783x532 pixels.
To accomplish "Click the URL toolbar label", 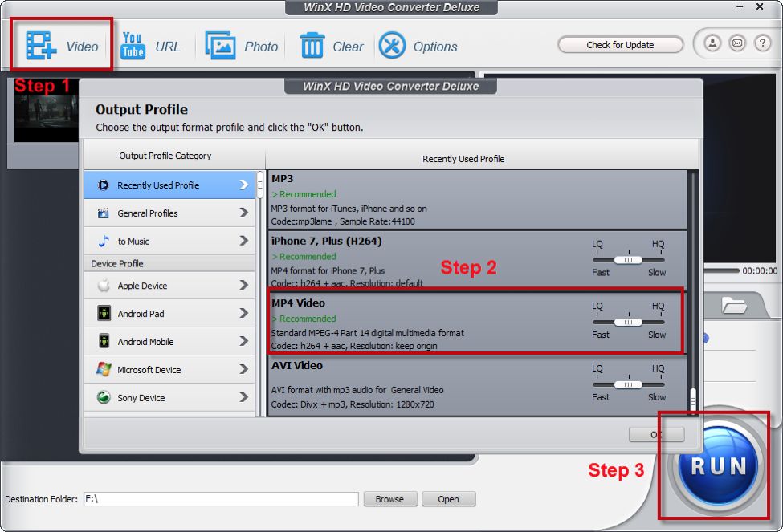I will click(167, 47).
